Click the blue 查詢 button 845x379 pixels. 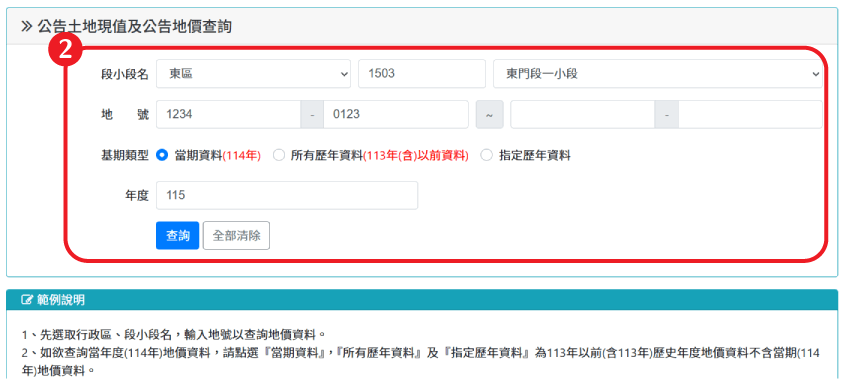(178, 236)
